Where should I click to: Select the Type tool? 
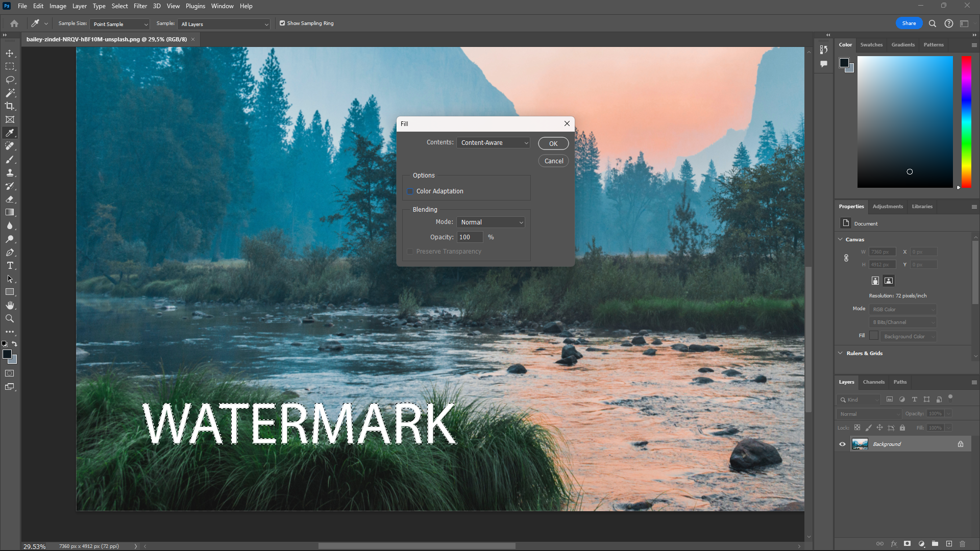10,265
